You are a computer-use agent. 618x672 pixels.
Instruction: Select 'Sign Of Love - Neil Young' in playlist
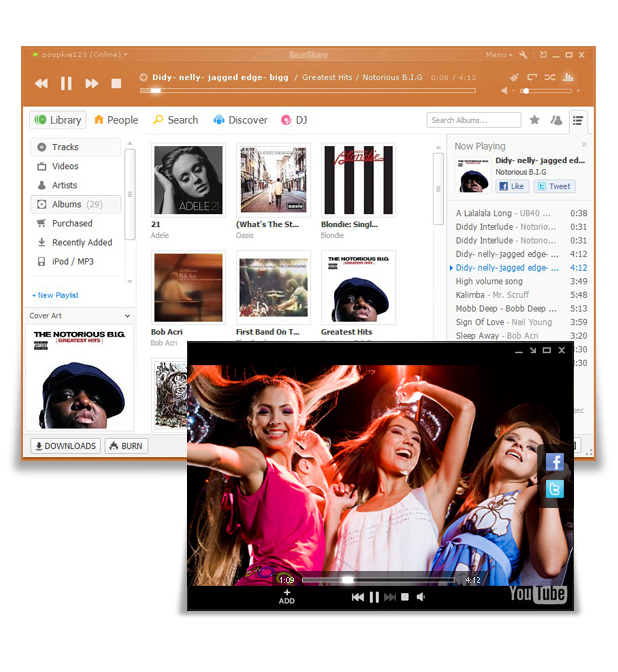(521, 322)
